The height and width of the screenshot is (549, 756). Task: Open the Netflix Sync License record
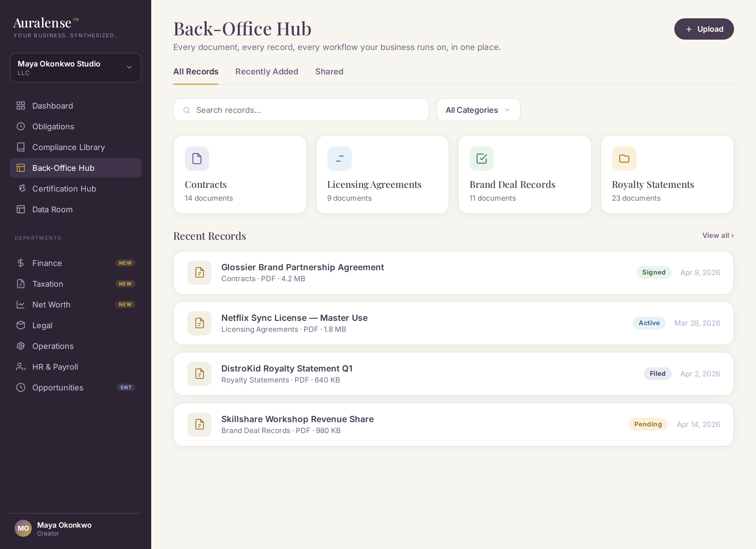453,323
